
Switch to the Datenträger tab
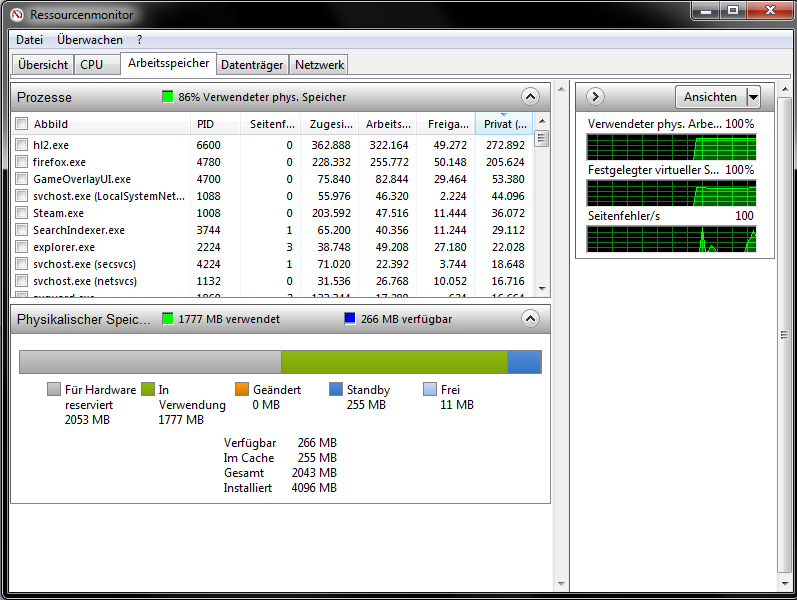coord(252,64)
